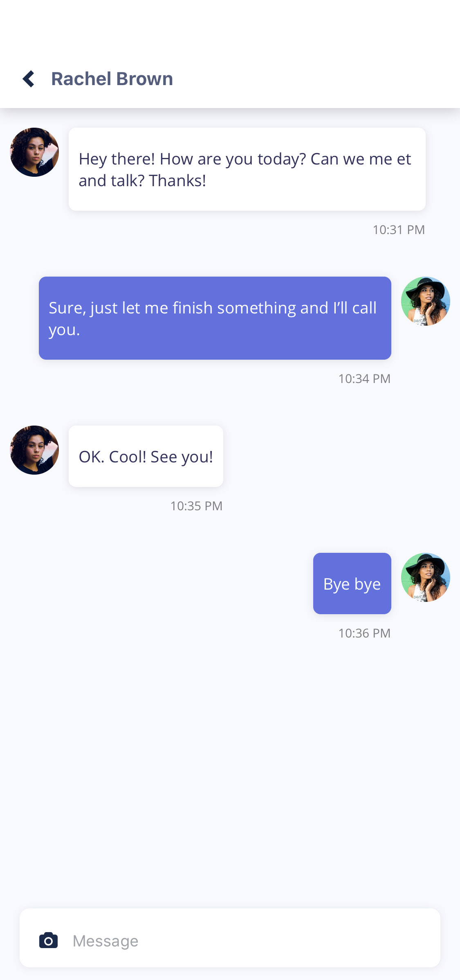Tap your avatar beside the 'Bye bye' message
This screenshot has width=460, height=980.
point(426,577)
